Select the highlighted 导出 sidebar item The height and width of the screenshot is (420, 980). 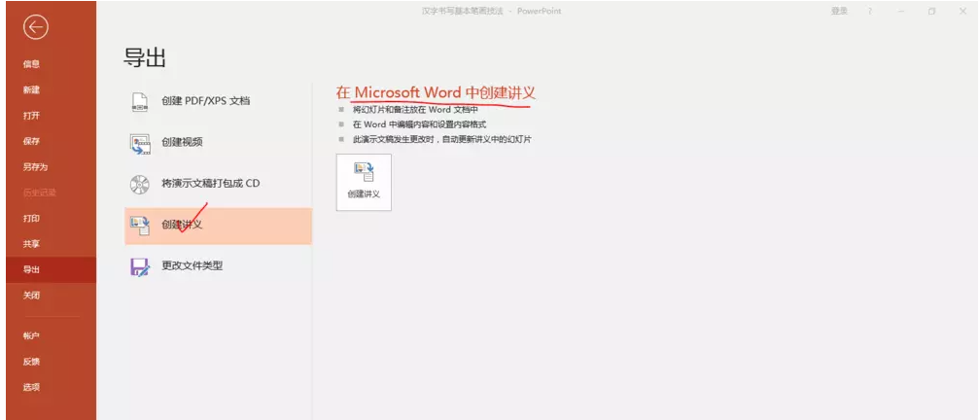pos(52,270)
